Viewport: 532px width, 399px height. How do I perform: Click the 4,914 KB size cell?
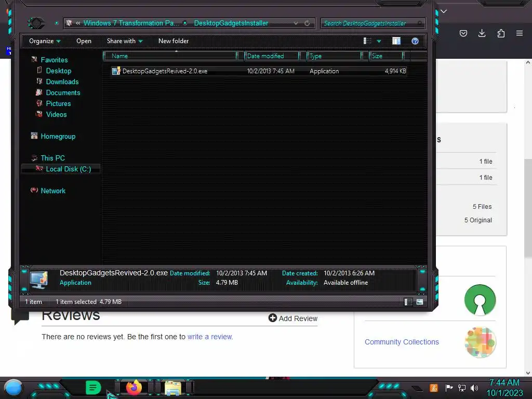[395, 71]
